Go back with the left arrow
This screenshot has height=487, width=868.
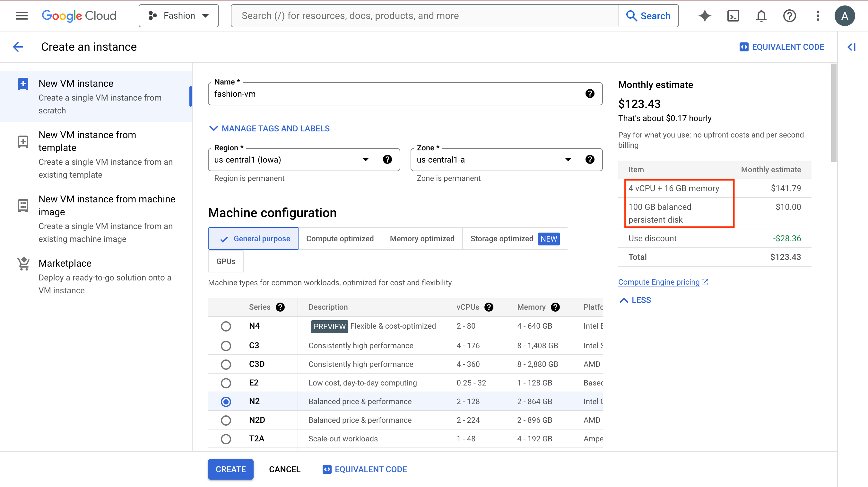18,47
